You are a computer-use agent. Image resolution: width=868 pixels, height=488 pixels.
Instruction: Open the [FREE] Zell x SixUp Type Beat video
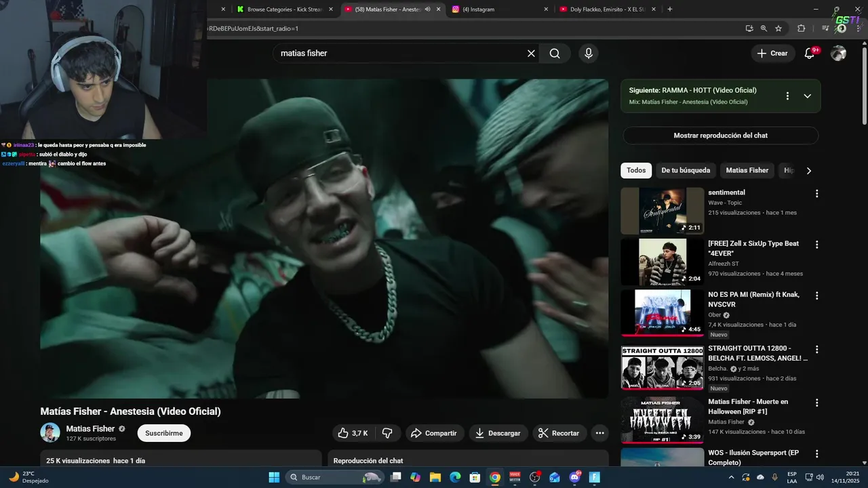tap(753, 248)
